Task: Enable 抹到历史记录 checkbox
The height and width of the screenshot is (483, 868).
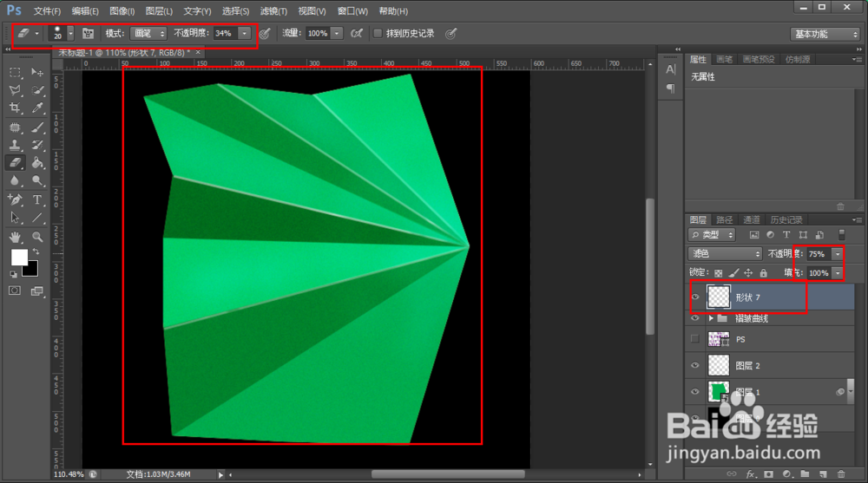Action: [378, 33]
